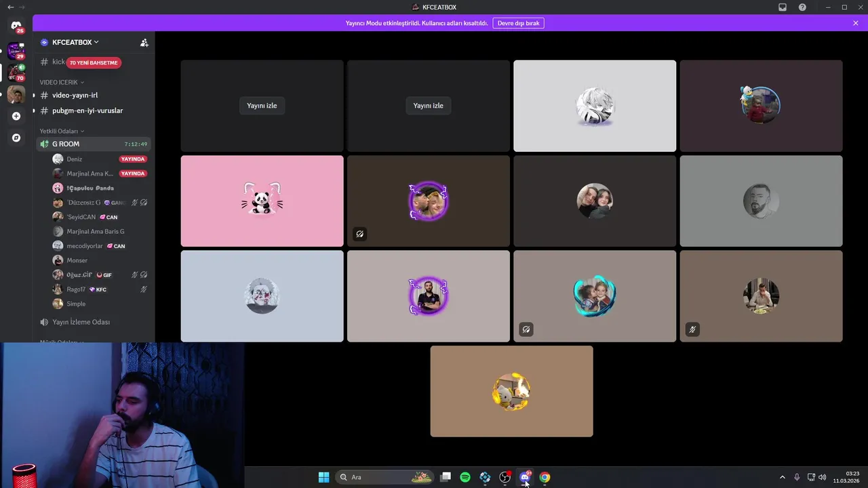
Task: Open volume control in system tray
Action: 823,477
